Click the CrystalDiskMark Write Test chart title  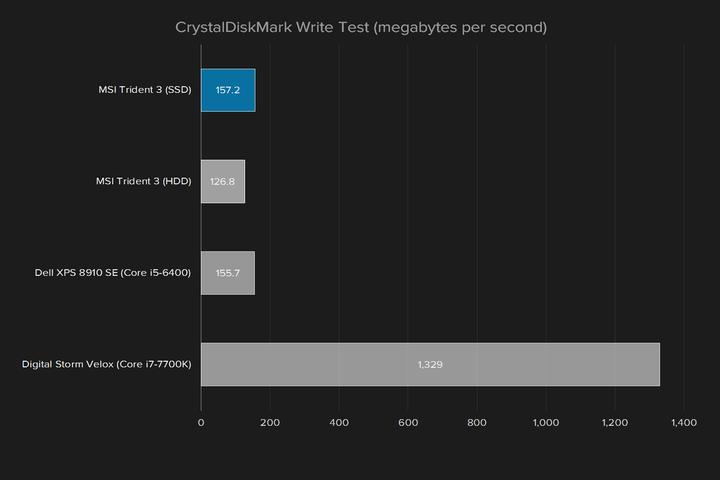pos(360,27)
